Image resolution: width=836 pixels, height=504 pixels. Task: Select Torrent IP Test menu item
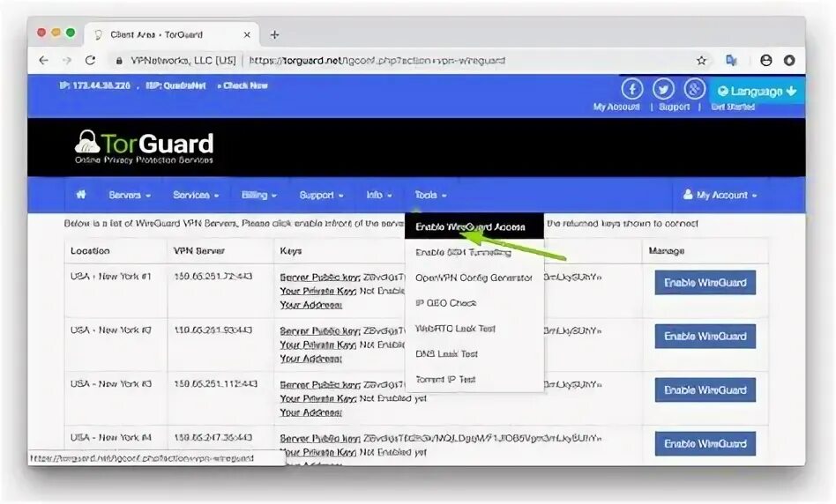474,380
